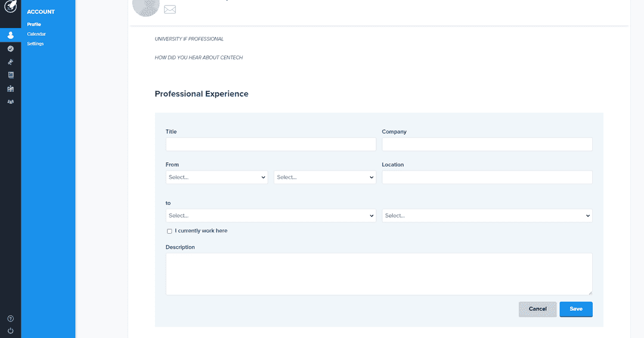Go to Calendar in Account menu

pyautogui.click(x=36, y=34)
